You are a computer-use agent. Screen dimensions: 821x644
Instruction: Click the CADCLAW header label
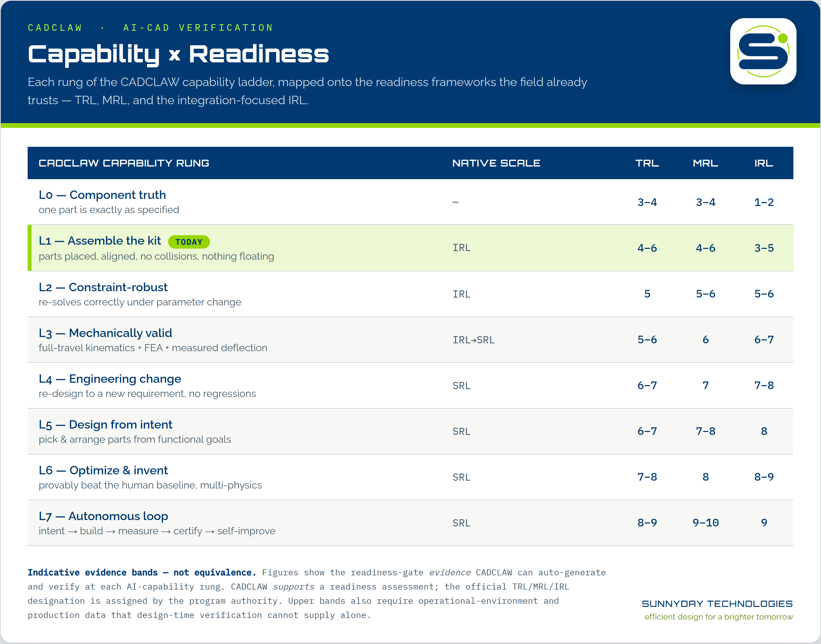point(55,28)
